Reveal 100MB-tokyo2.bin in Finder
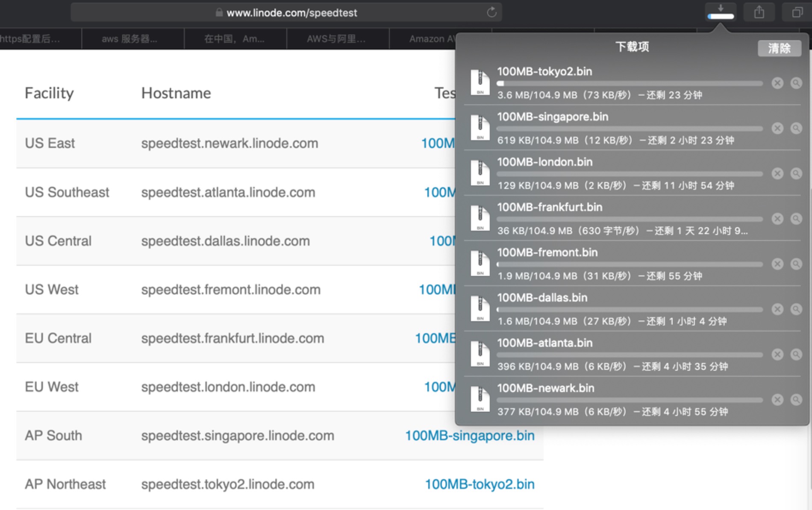Viewport: 812px width, 510px height. (796, 83)
